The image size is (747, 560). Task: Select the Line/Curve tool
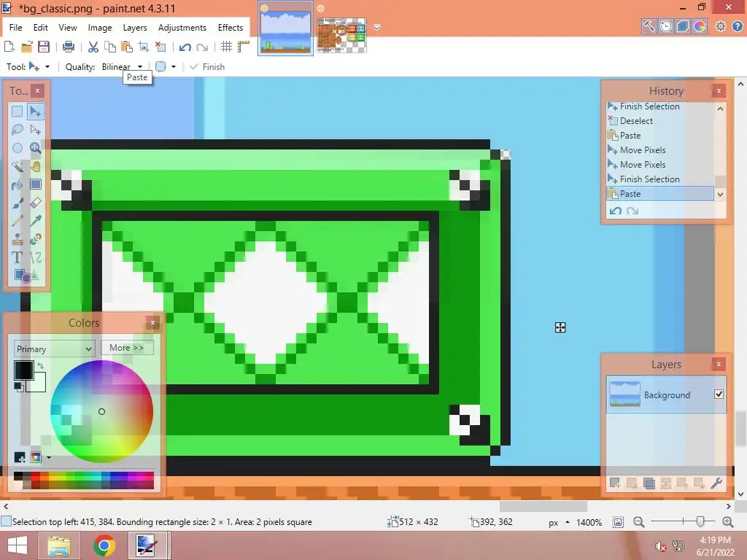coord(35,257)
